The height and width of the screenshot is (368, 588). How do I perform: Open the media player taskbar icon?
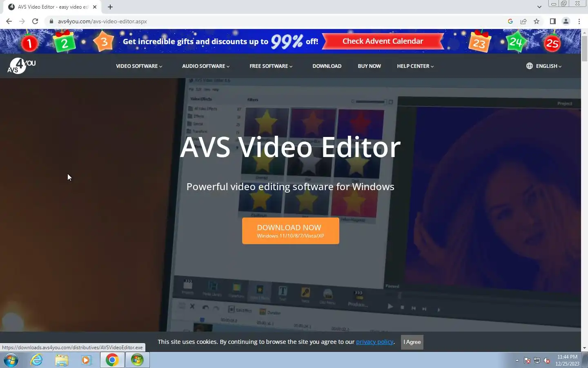coord(86,360)
